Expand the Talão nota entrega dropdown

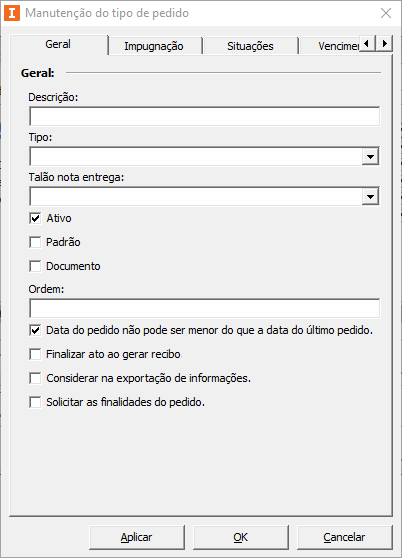pos(370,196)
